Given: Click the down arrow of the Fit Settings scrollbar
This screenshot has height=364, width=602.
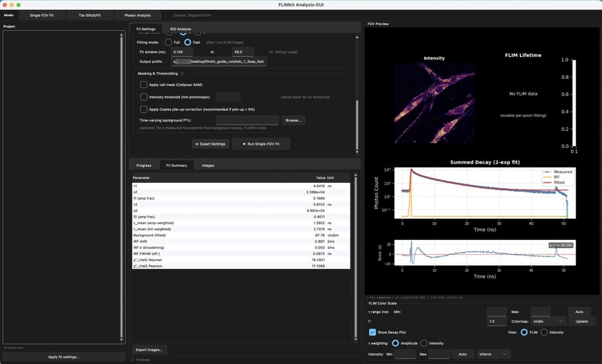Looking at the screenshot, I should tap(357, 152).
